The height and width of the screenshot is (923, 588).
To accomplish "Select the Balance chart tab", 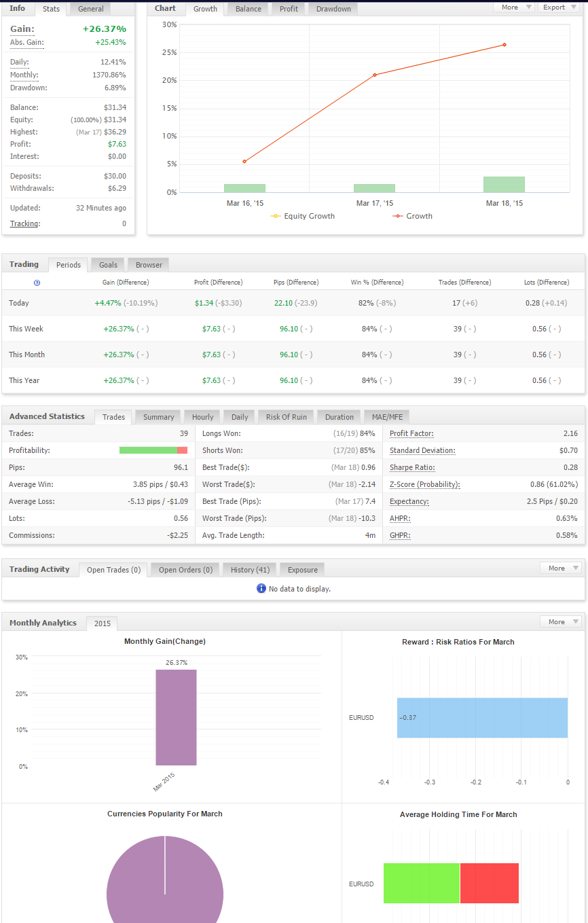I will click(x=249, y=9).
